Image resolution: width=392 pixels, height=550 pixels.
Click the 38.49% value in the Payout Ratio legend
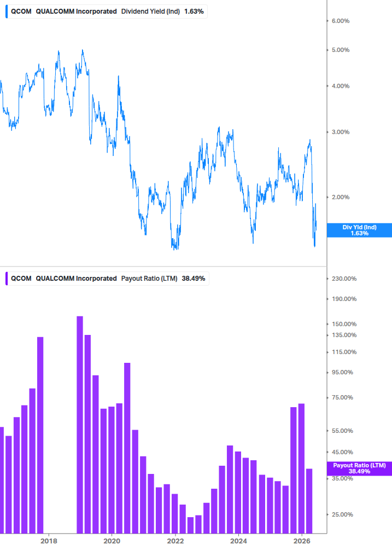(194, 279)
